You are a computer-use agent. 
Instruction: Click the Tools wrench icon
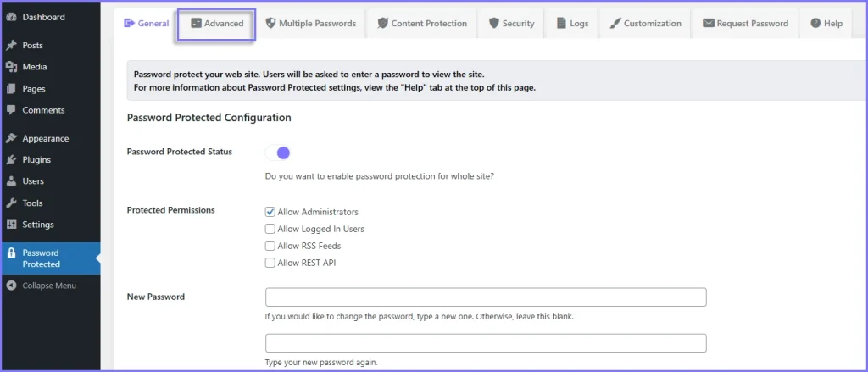(11, 203)
